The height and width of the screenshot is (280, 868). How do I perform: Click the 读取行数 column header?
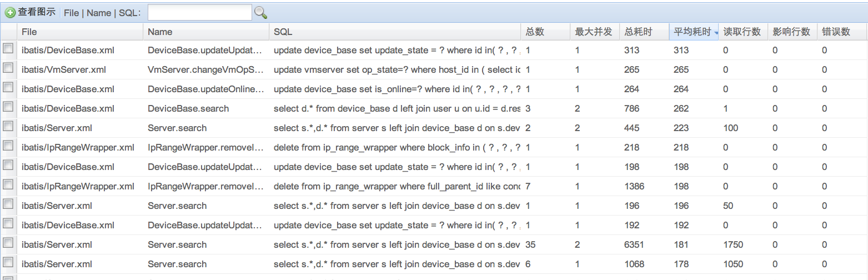pyautogui.click(x=742, y=32)
